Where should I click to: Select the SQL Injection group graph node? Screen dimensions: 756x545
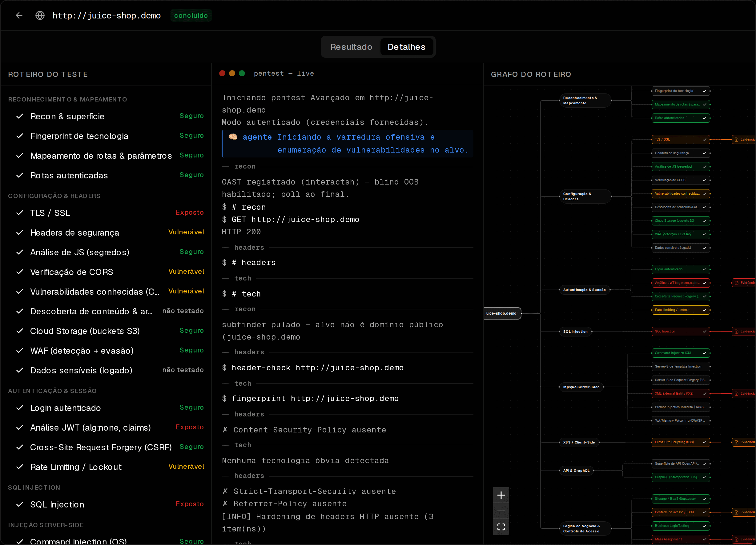pyautogui.click(x=575, y=332)
